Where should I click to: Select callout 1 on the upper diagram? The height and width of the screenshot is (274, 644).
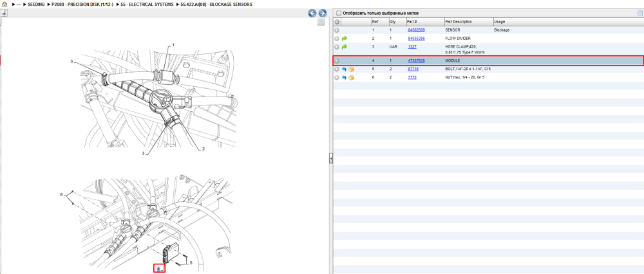173,44
